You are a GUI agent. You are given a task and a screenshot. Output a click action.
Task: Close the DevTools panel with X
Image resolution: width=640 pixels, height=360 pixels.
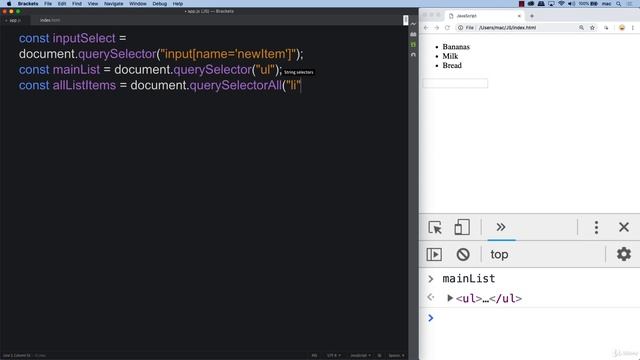pyautogui.click(x=624, y=227)
